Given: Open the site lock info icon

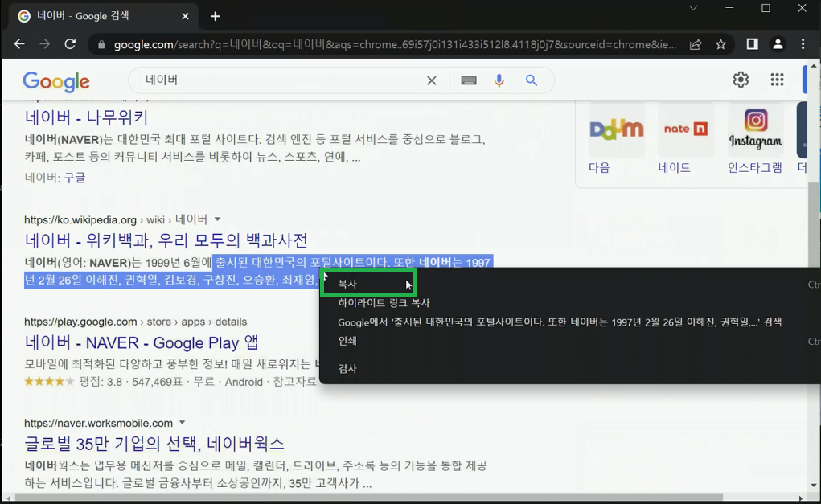Looking at the screenshot, I should (x=101, y=45).
